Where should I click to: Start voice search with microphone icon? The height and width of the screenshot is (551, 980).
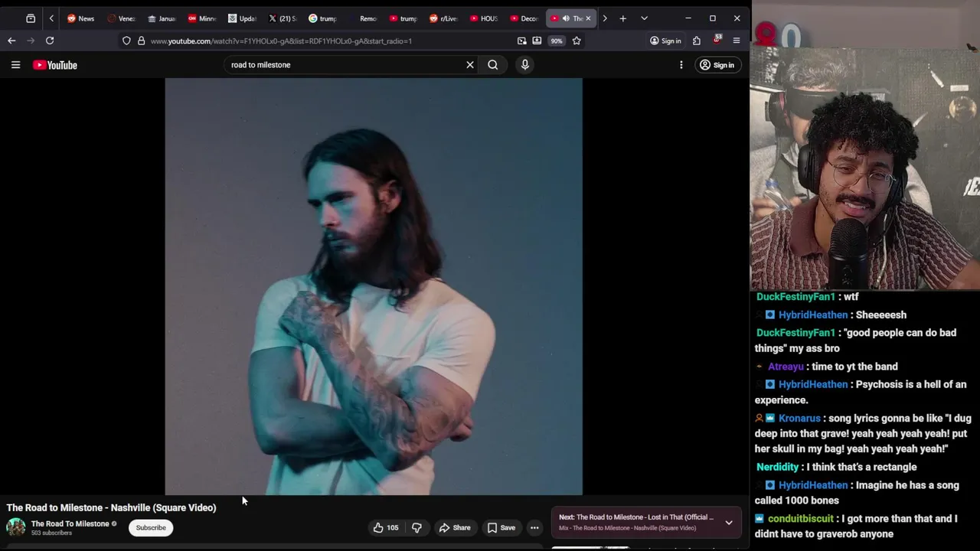(525, 65)
